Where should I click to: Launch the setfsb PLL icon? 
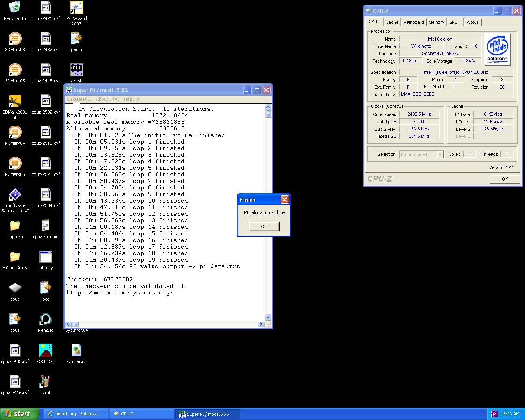tap(76, 73)
